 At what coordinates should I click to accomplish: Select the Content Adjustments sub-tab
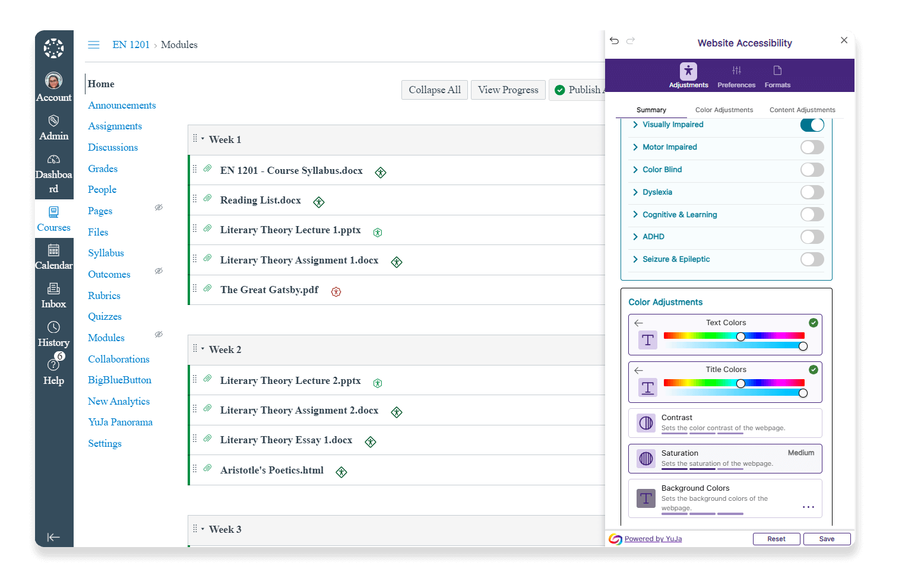802,110
